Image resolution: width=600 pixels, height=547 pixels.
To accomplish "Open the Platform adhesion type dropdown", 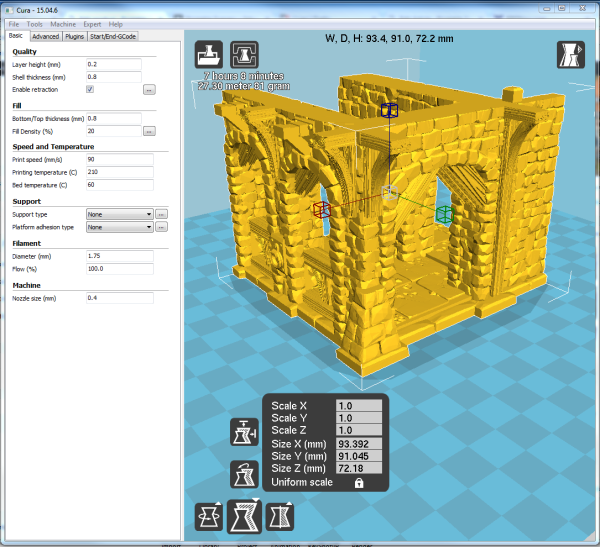I will click(x=119, y=227).
